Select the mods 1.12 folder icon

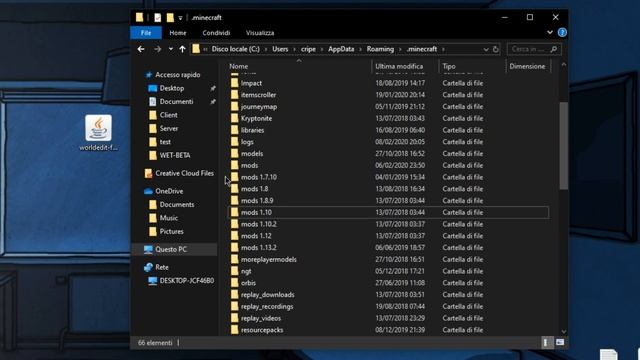(x=234, y=236)
